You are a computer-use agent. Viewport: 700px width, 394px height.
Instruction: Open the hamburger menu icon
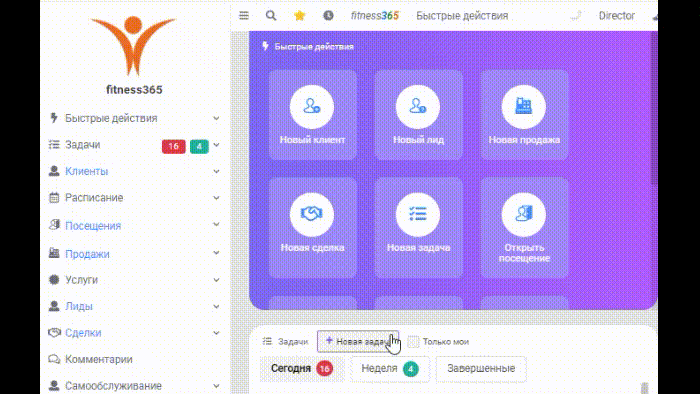pyautogui.click(x=244, y=16)
